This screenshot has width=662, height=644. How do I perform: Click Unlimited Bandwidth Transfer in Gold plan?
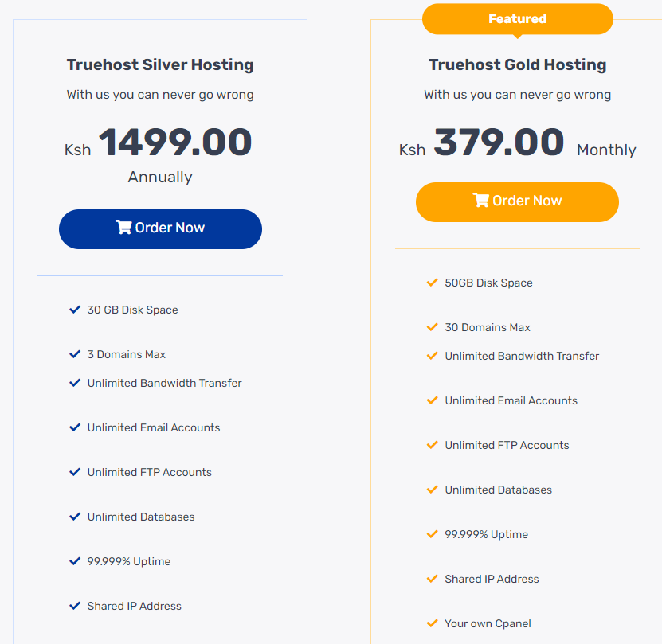pos(522,356)
